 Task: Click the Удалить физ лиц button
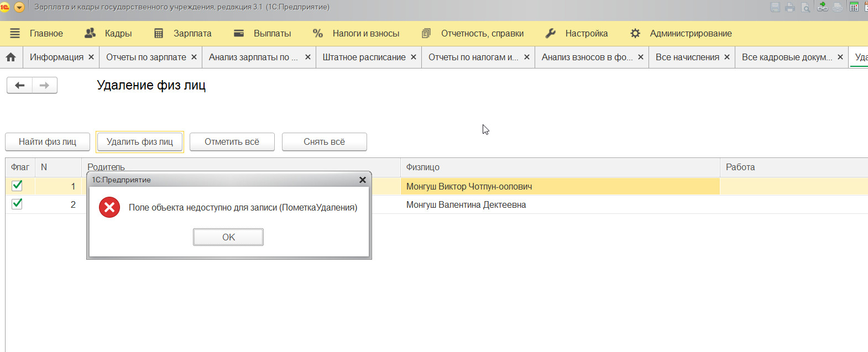pos(140,141)
